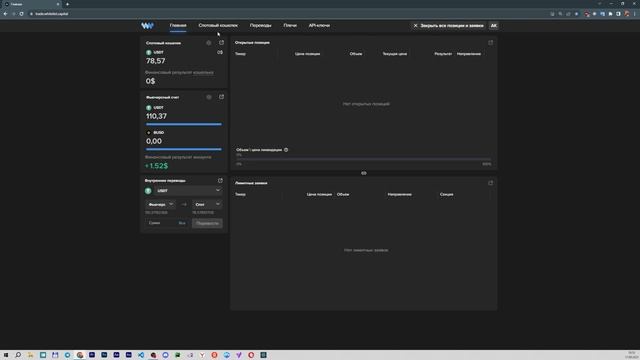This screenshot has width=640, height=360.
Task: Click the bookmark star icon in address bar
Action: (576, 14)
